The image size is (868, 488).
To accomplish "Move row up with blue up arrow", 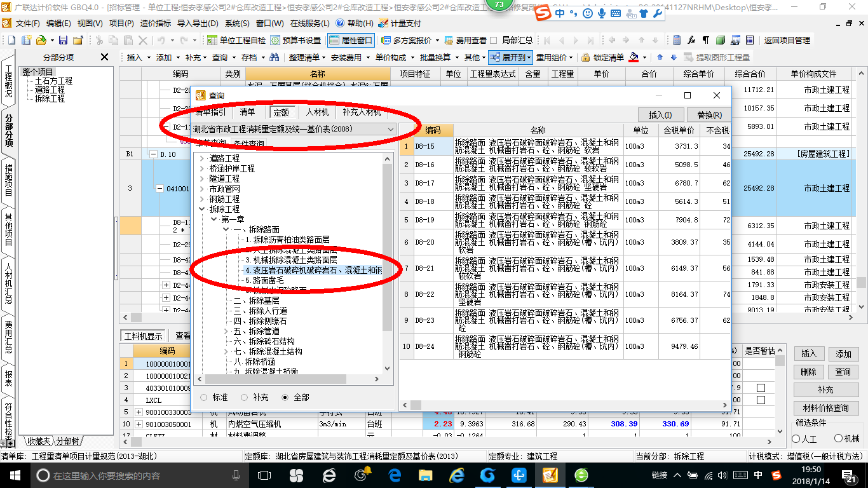I will click(x=659, y=57).
